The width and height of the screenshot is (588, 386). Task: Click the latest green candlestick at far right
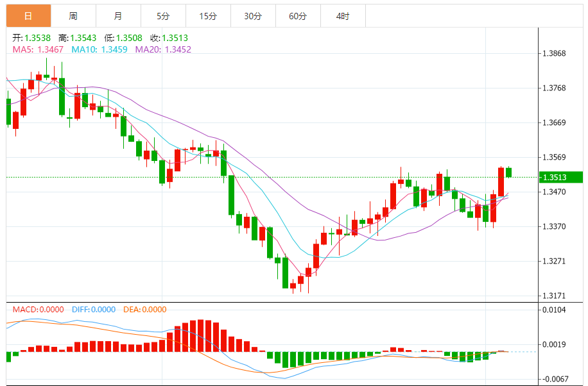[x=508, y=172]
